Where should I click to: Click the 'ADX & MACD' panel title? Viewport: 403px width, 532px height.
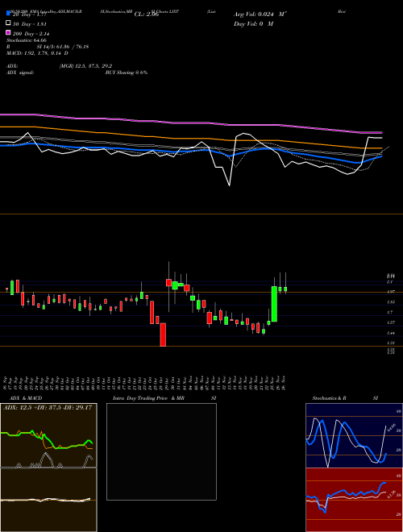click(26, 398)
